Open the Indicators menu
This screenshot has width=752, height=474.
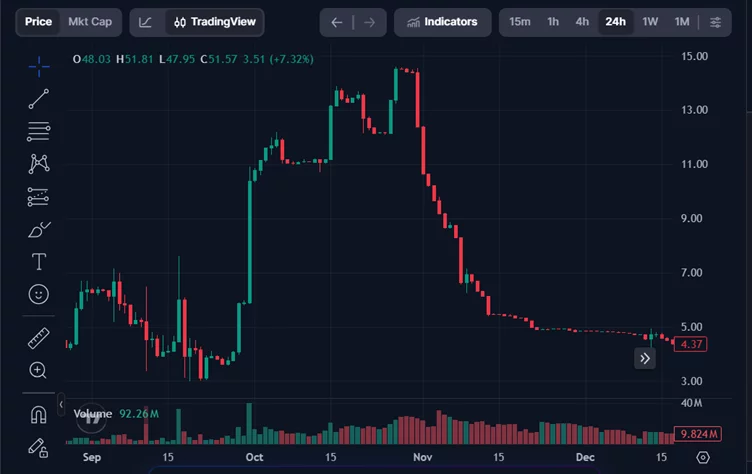[x=441, y=22]
